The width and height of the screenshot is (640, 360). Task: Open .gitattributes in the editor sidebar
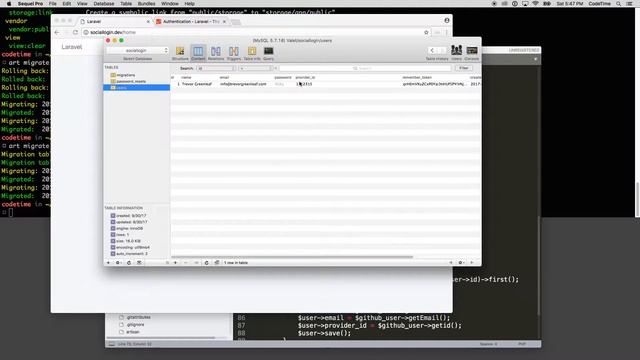click(138, 317)
